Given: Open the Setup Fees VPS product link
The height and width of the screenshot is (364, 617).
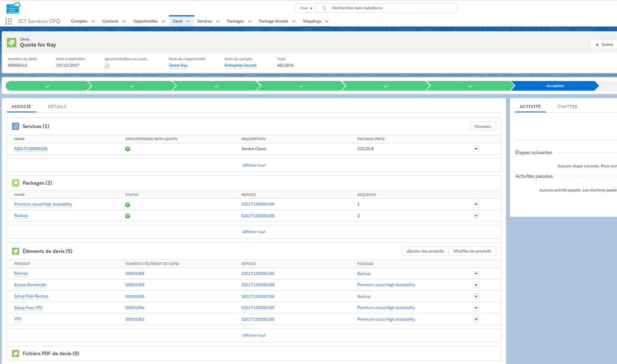Looking at the screenshot, I should point(28,308).
